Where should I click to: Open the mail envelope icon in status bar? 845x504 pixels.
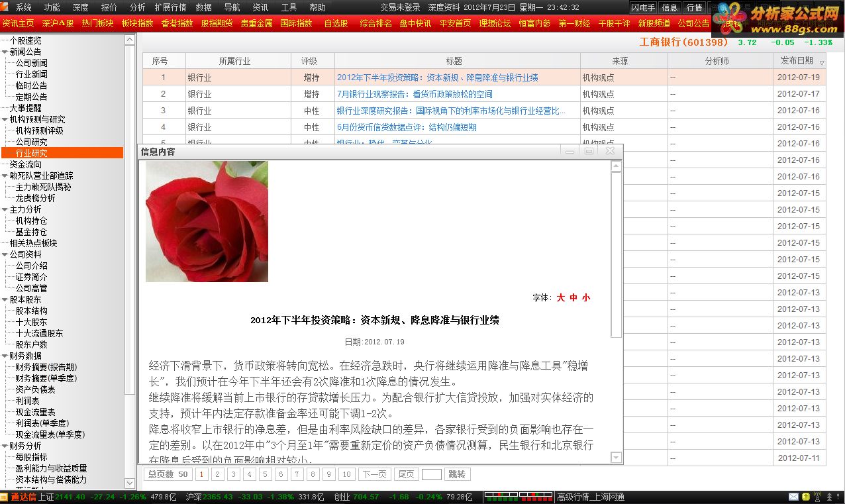(793, 497)
